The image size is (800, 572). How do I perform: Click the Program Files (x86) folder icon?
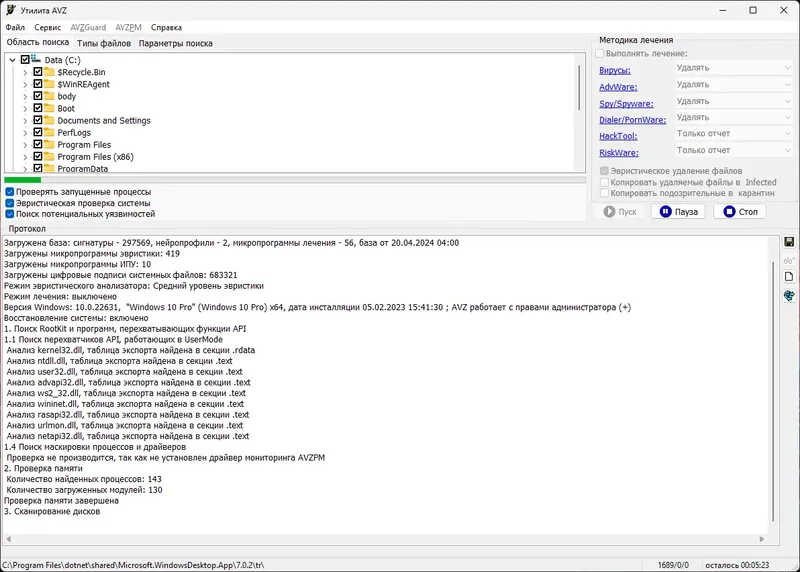49,156
